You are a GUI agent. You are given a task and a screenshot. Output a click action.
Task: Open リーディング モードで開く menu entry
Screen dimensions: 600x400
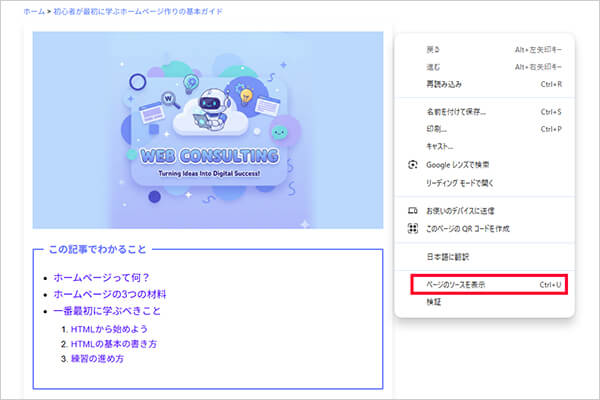(484, 183)
